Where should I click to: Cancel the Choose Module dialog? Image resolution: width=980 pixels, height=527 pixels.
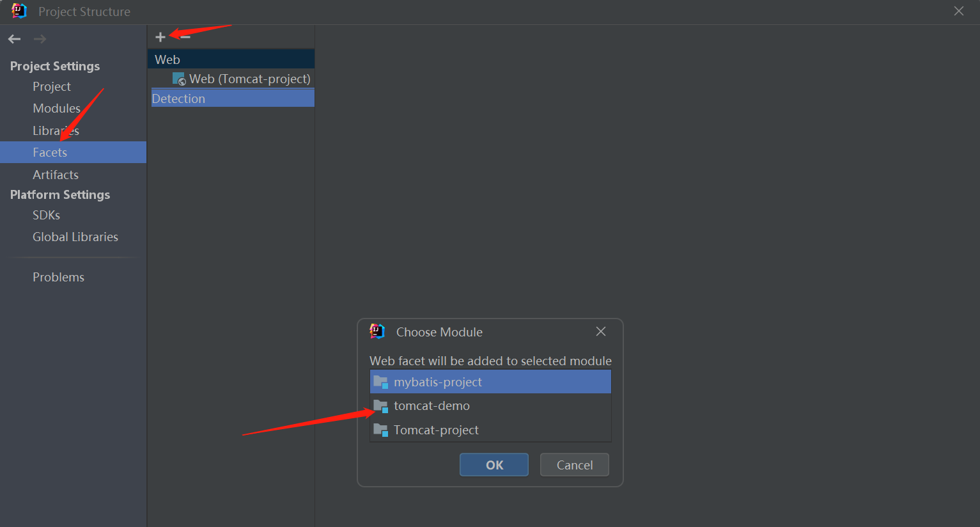click(575, 465)
